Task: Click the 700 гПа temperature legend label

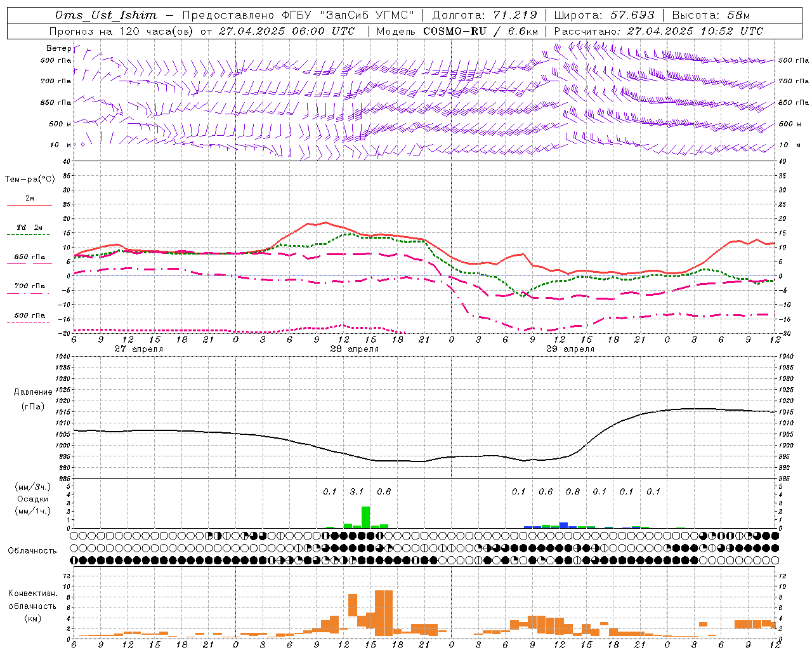Action: pos(29,286)
